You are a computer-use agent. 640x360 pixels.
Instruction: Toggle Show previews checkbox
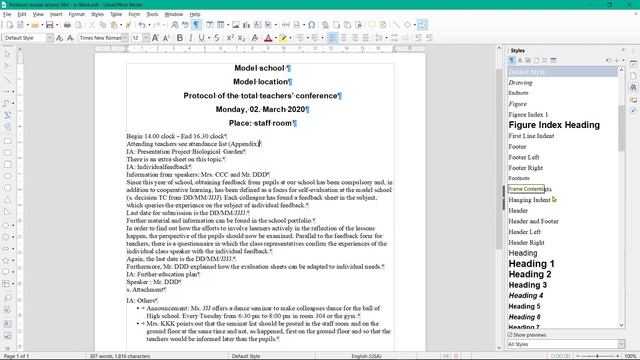pyautogui.click(x=510, y=335)
